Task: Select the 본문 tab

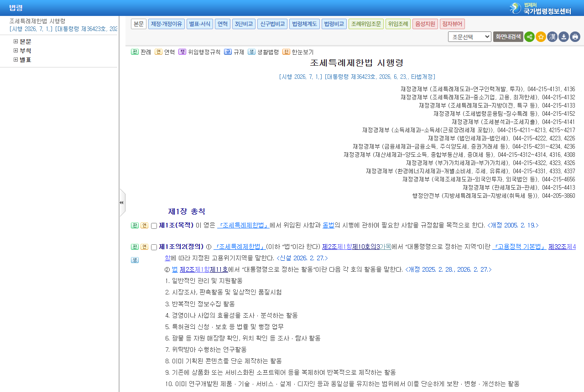Action: (139, 24)
